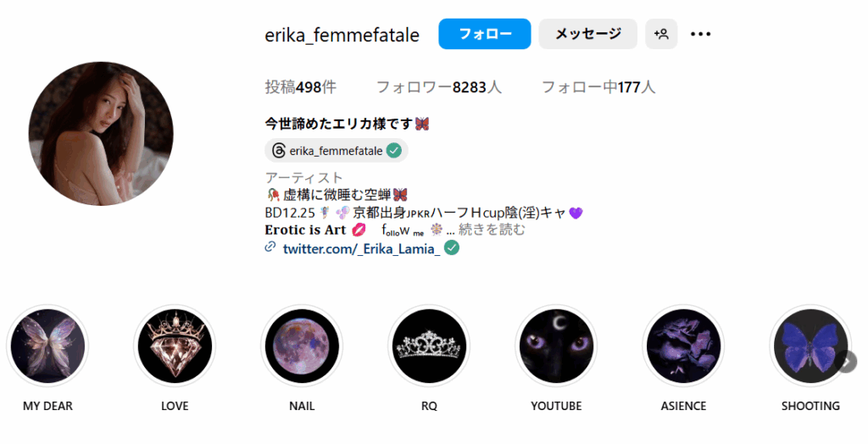Open the MY DEAR story highlight
Screen dimensions: 868x444
(47, 346)
